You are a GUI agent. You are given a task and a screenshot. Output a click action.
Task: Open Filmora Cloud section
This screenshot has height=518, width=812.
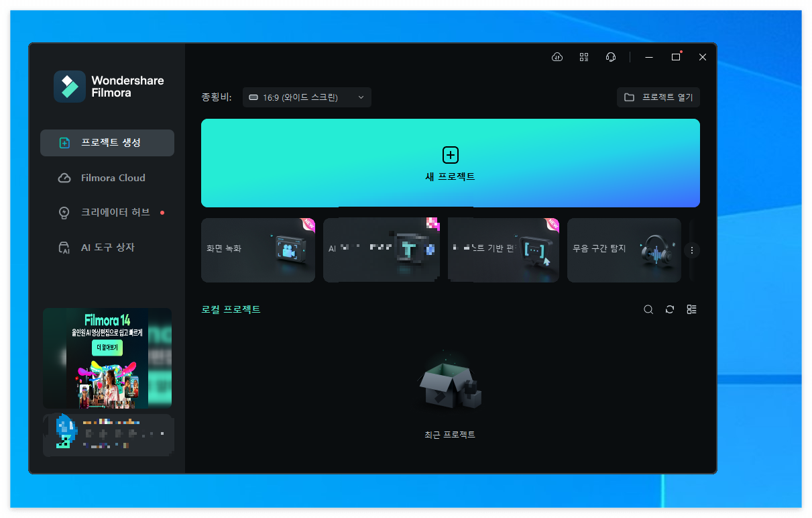click(107, 178)
